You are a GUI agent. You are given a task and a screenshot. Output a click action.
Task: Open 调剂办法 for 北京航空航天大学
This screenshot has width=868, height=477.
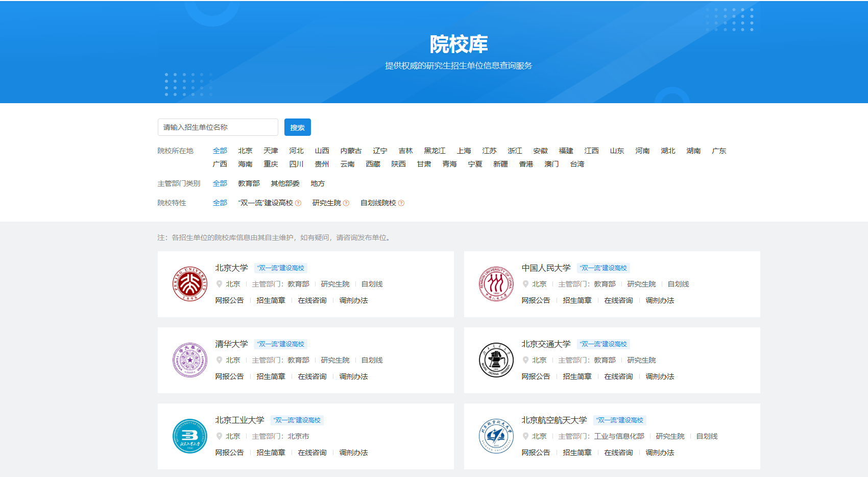click(660, 452)
